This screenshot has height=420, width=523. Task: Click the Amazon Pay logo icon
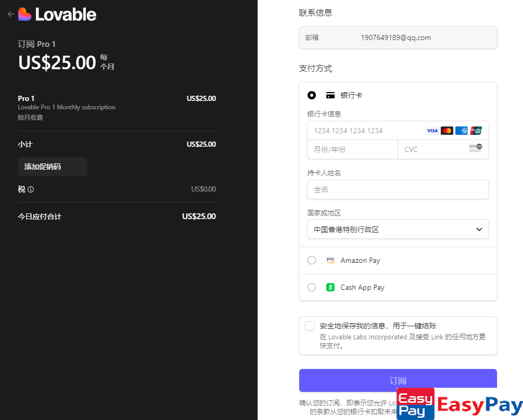point(330,260)
